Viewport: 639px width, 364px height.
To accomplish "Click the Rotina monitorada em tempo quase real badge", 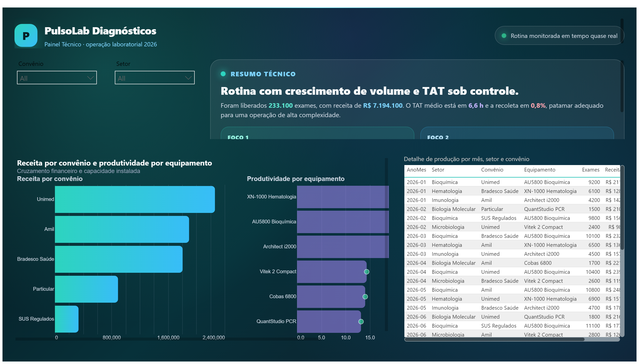I will (559, 36).
